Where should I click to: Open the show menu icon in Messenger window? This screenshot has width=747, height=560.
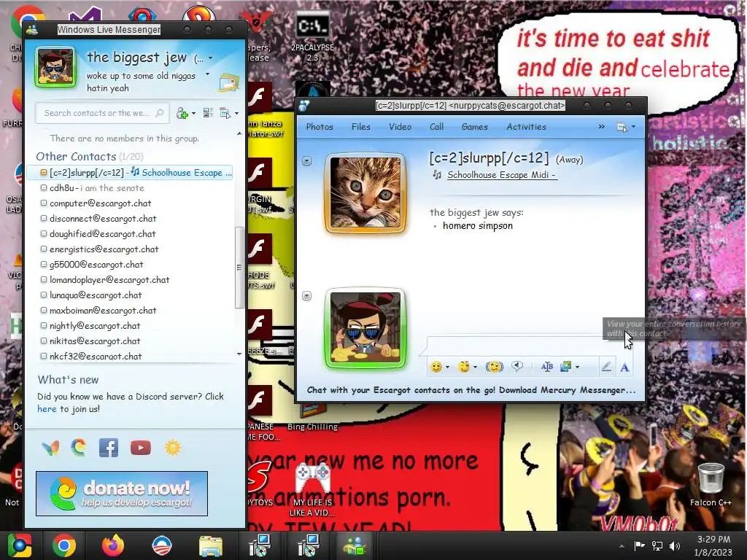[x=225, y=113]
